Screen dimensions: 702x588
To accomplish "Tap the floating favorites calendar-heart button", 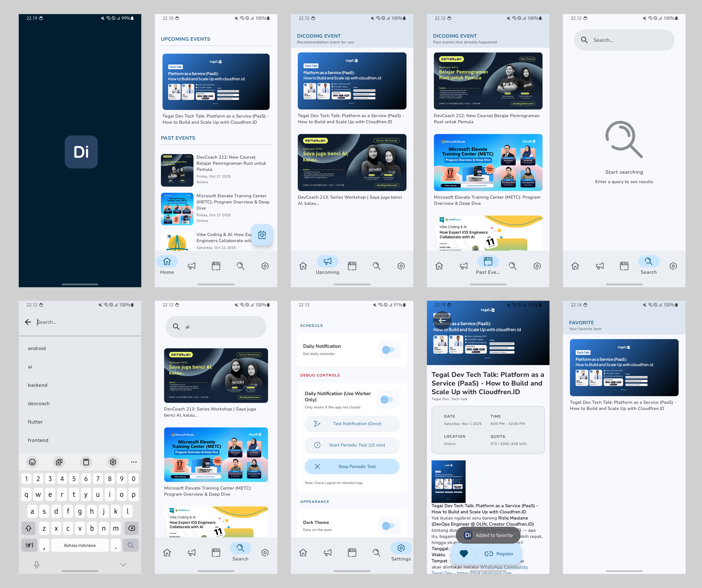I will [262, 235].
